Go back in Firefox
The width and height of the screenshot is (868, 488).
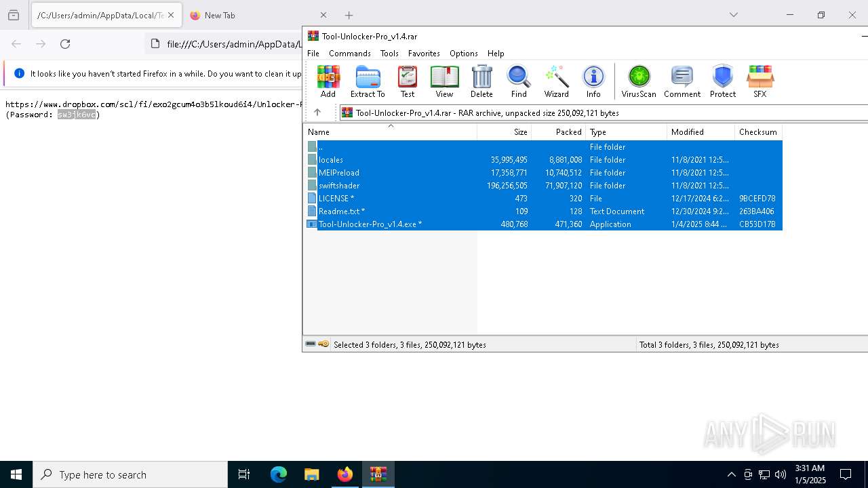[x=16, y=44]
